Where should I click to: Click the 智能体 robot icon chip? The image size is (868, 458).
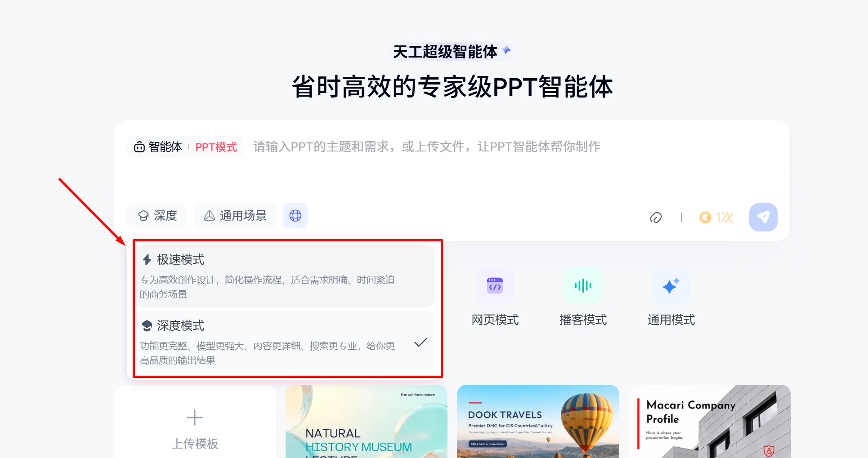(x=158, y=147)
